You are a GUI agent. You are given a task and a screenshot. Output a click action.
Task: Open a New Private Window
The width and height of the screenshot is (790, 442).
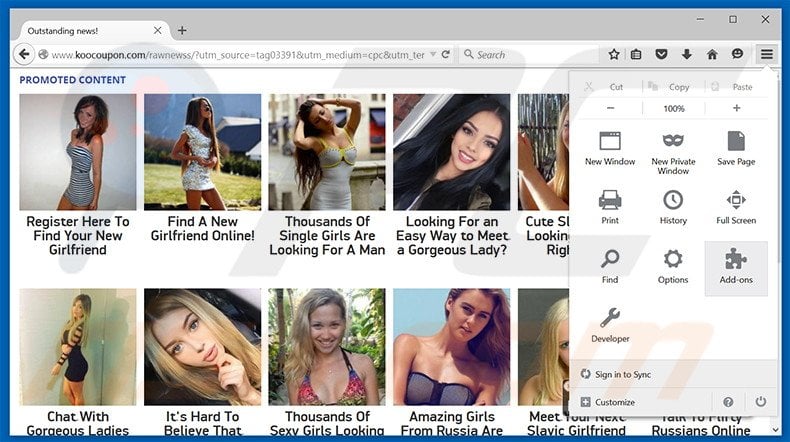pyautogui.click(x=673, y=153)
